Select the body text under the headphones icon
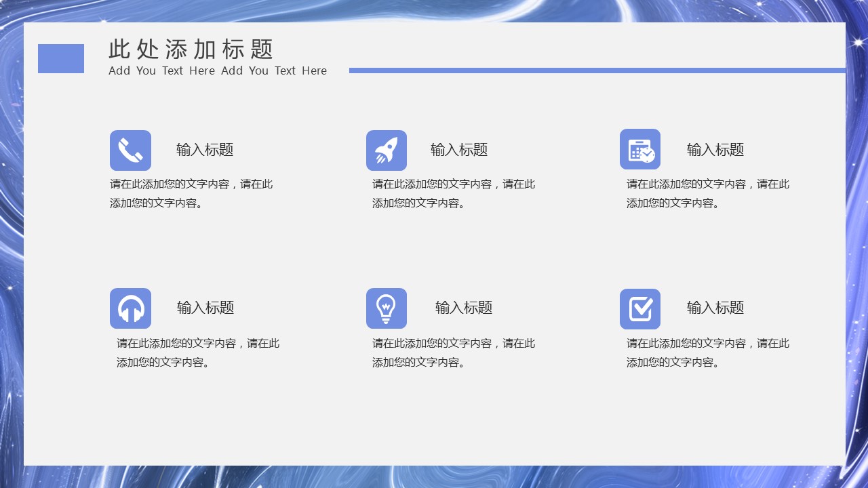The width and height of the screenshot is (868, 488). pos(198,352)
